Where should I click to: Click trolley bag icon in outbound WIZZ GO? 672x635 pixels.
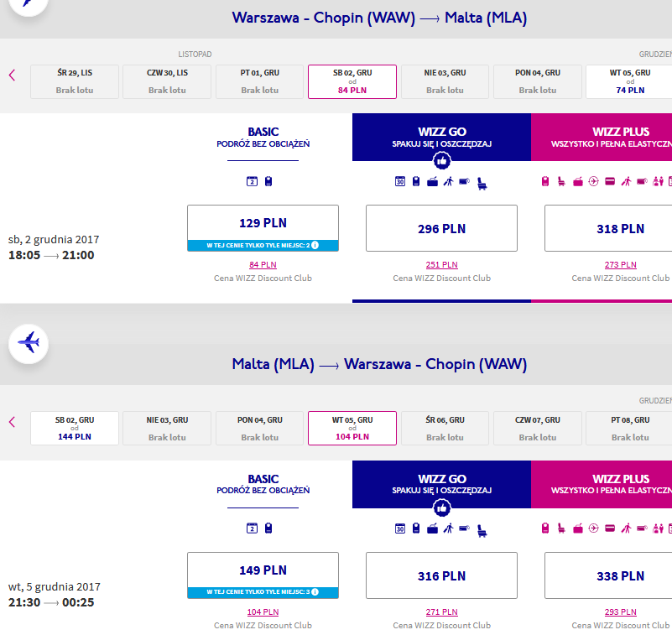465,181
